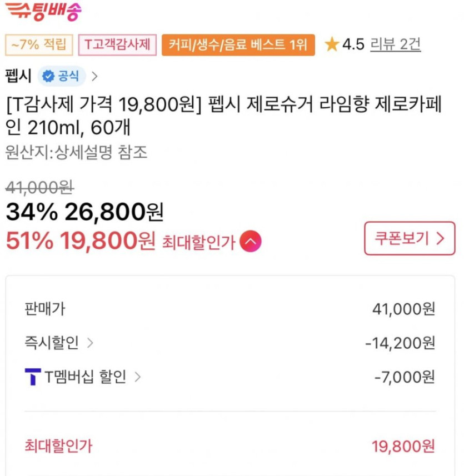Open the 펩시 brand store name

[18, 76]
